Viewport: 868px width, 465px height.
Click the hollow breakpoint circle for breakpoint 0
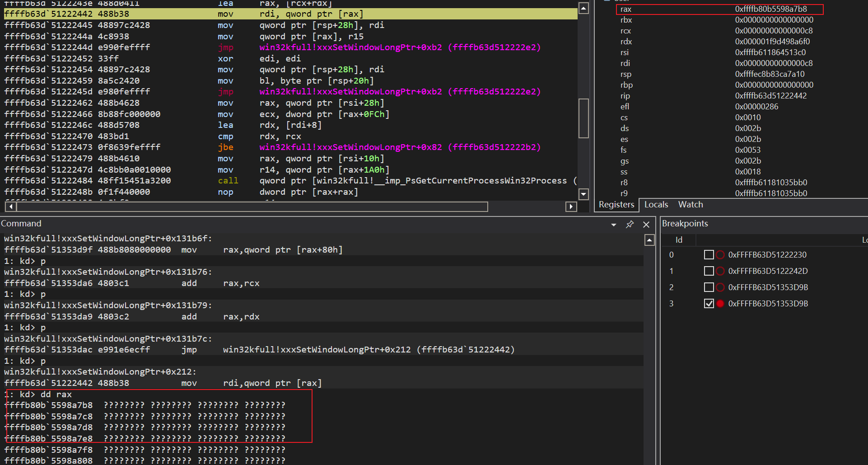(720, 255)
